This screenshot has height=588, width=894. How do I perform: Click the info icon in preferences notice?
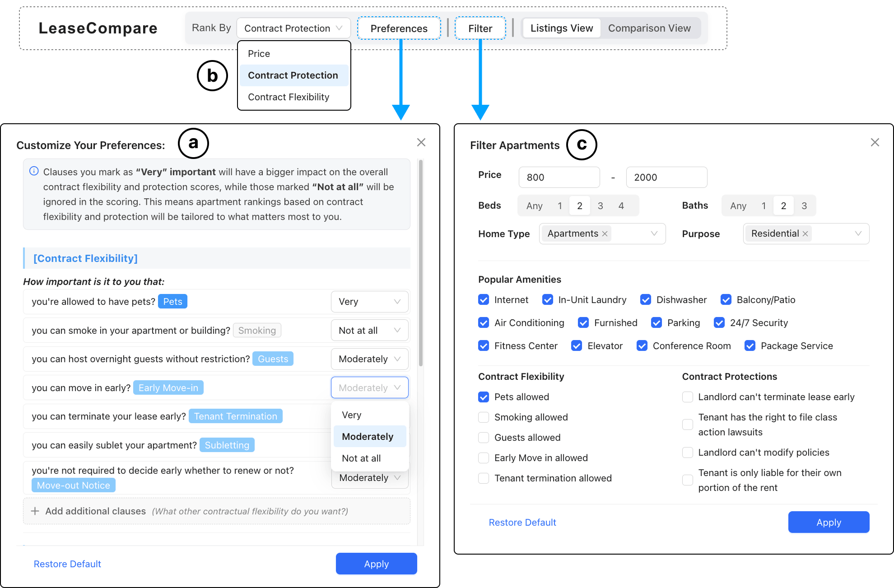tap(34, 171)
